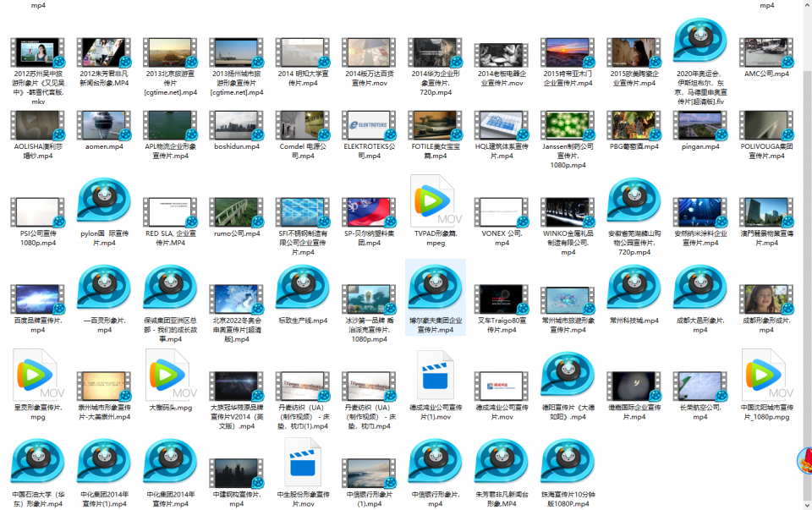Select VONEX 公司.mp4 video thumbnail
Screen dimensions: 812x510
[501, 211]
